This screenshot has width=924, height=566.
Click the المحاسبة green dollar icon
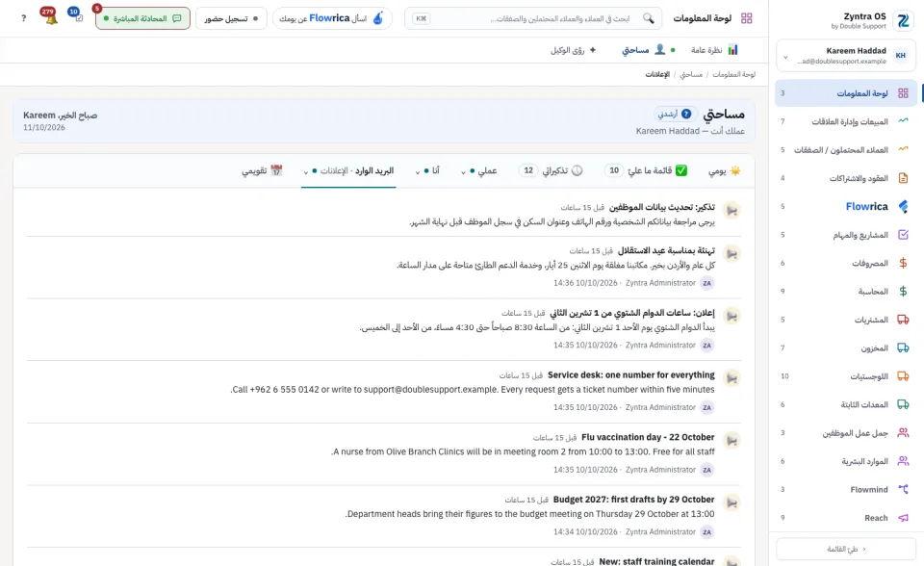(x=903, y=292)
